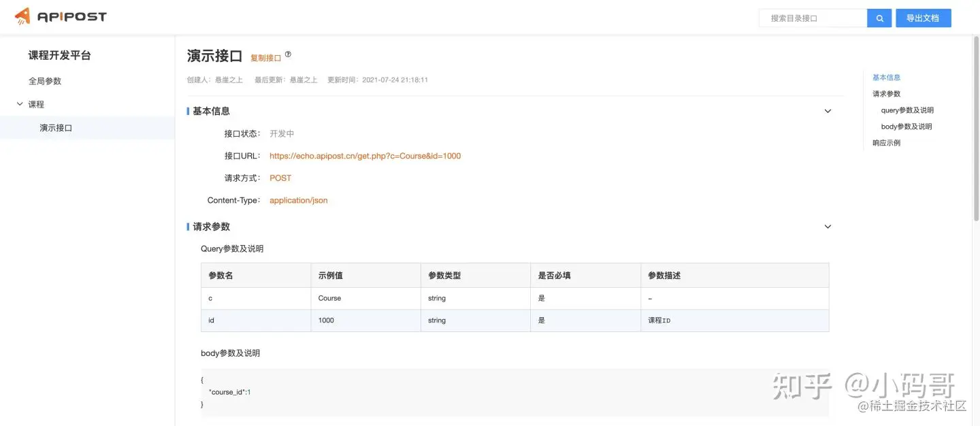Open the interface URL link
Screen dimensions: 980x426
(365, 156)
